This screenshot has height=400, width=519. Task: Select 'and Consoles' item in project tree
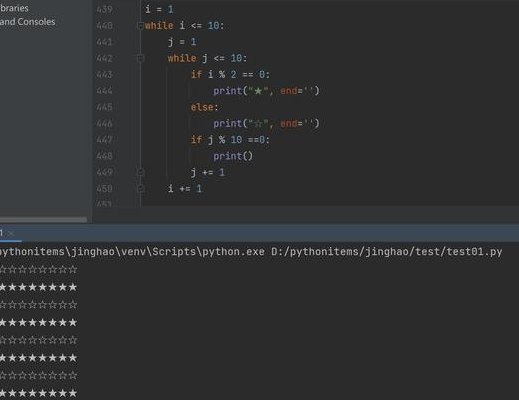click(x=27, y=22)
